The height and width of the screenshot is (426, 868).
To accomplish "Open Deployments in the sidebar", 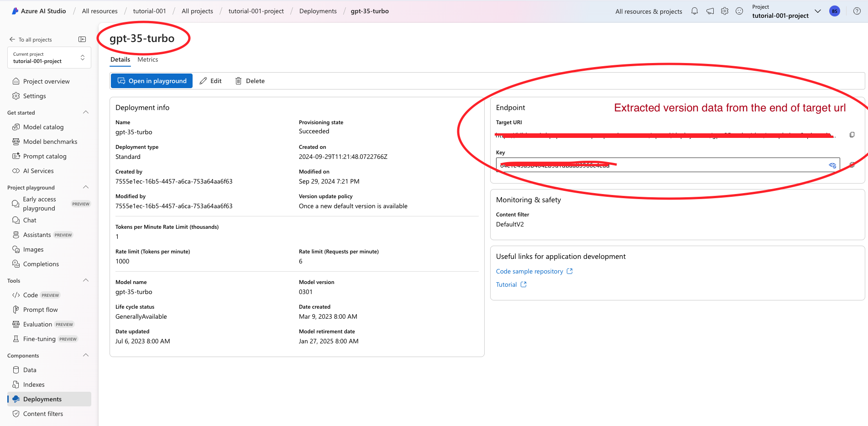I will pos(49,399).
